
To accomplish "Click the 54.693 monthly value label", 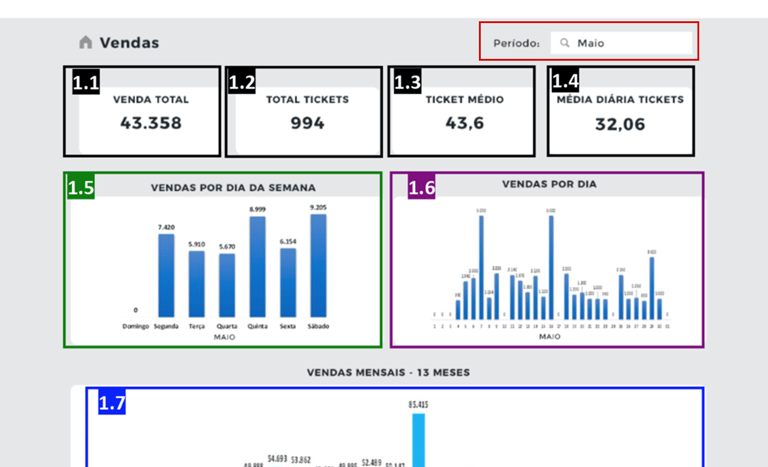I will coord(277,459).
